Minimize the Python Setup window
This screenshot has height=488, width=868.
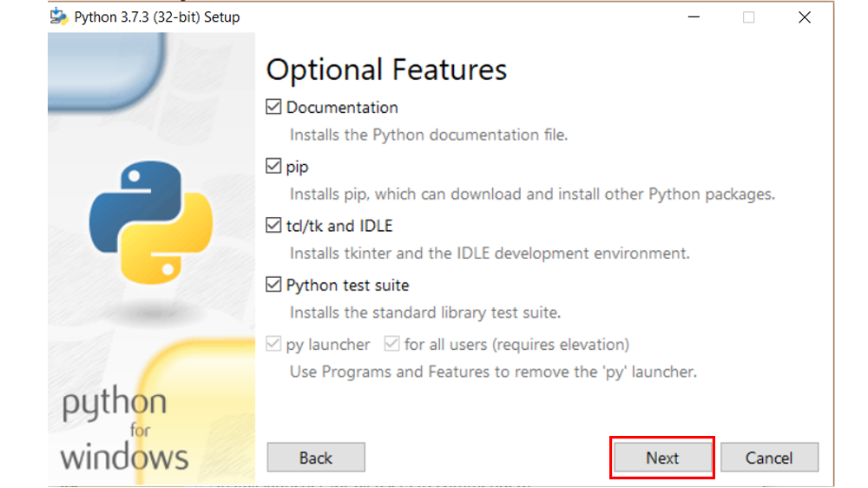click(x=693, y=16)
